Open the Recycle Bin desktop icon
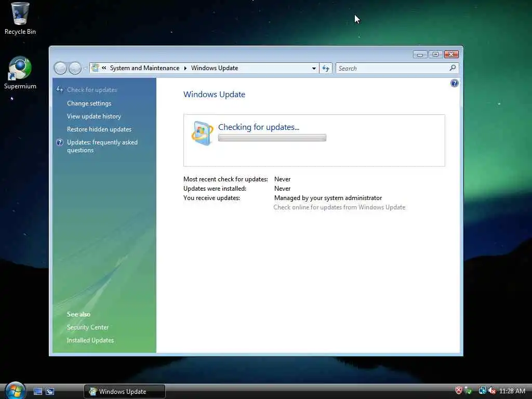Viewport: 532px width, 399px height. tap(20, 19)
